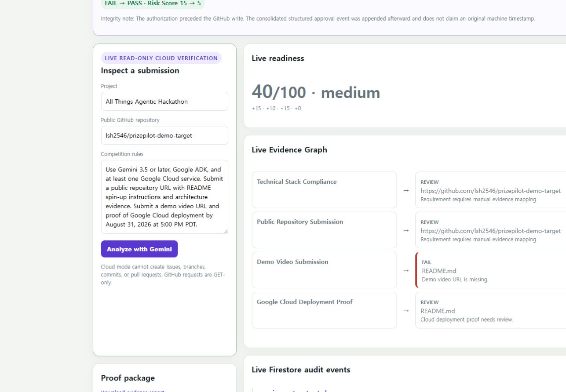Open GitHub link for Technical Stack Compliance

[490, 191]
